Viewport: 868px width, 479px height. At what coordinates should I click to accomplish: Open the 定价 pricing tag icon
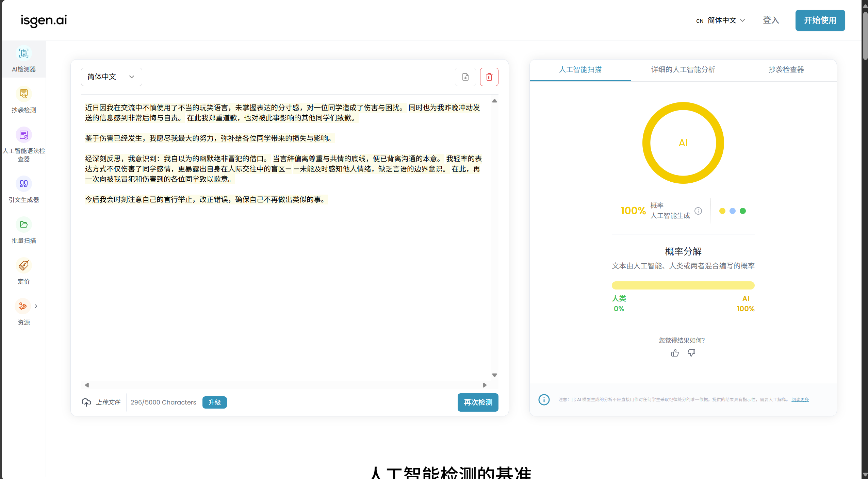pos(24,266)
